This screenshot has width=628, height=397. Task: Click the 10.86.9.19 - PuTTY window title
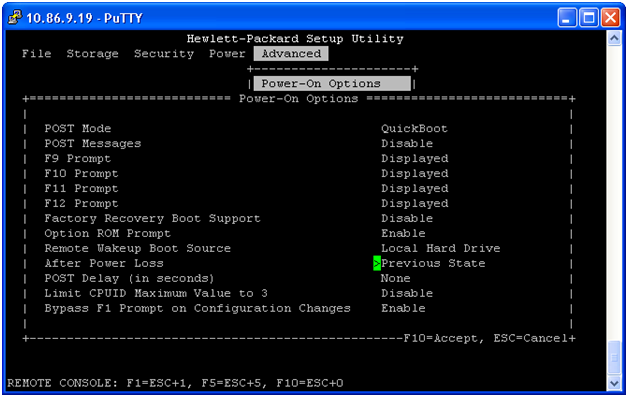(84, 18)
